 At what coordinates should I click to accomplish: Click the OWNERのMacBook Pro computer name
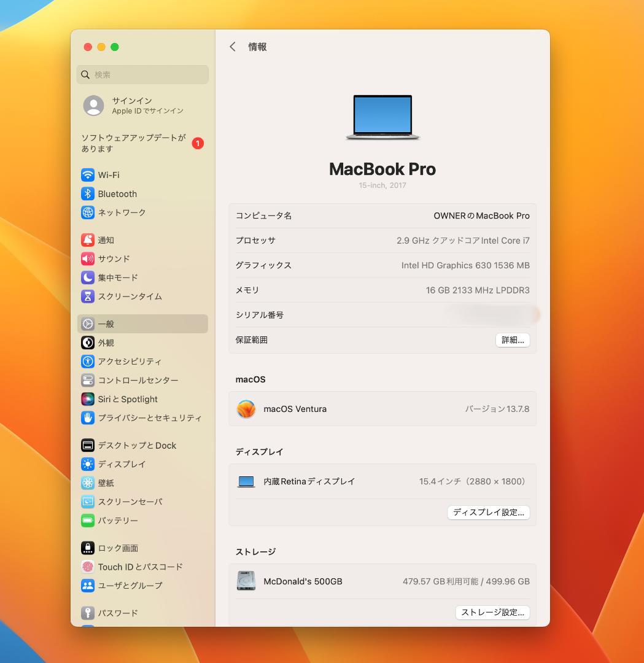click(482, 215)
